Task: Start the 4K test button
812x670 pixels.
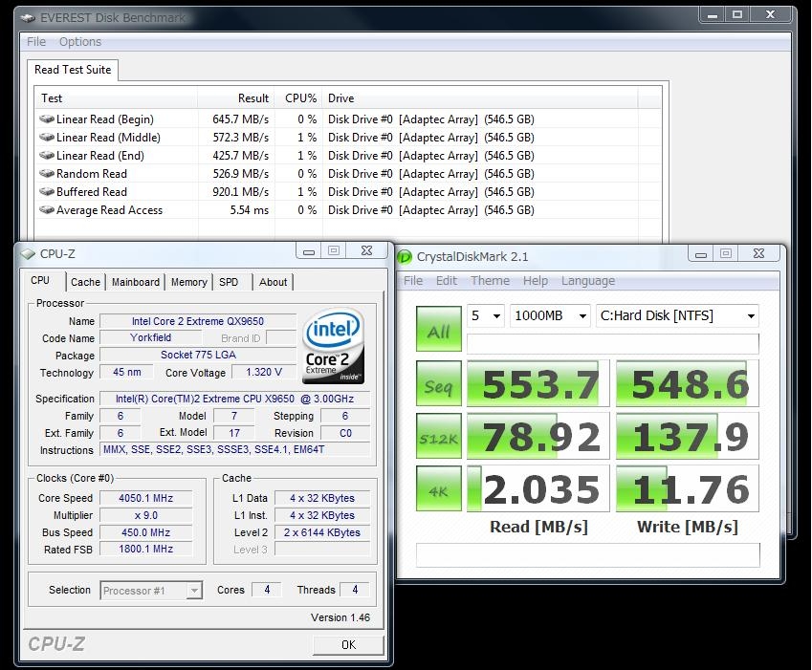Action: (x=438, y=488)
